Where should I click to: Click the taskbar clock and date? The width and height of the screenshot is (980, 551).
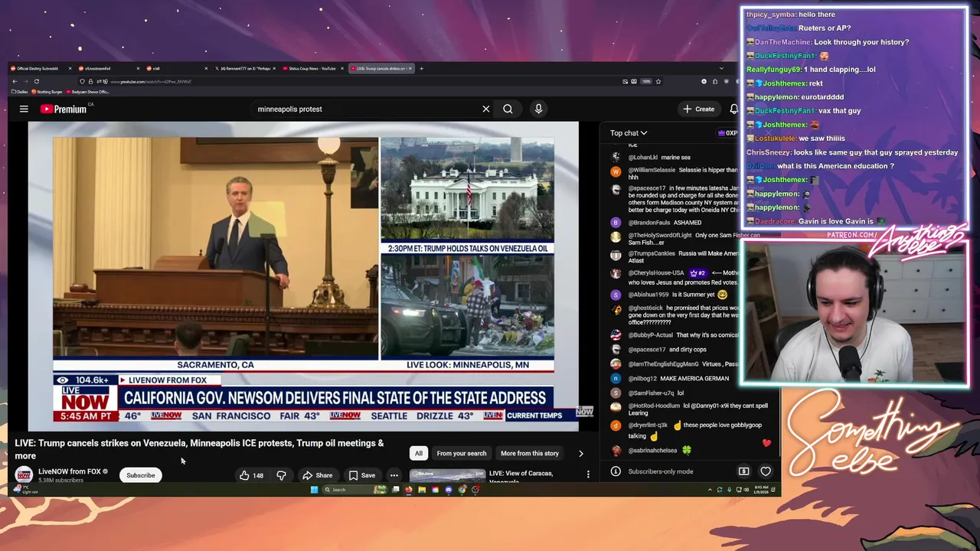763,490
